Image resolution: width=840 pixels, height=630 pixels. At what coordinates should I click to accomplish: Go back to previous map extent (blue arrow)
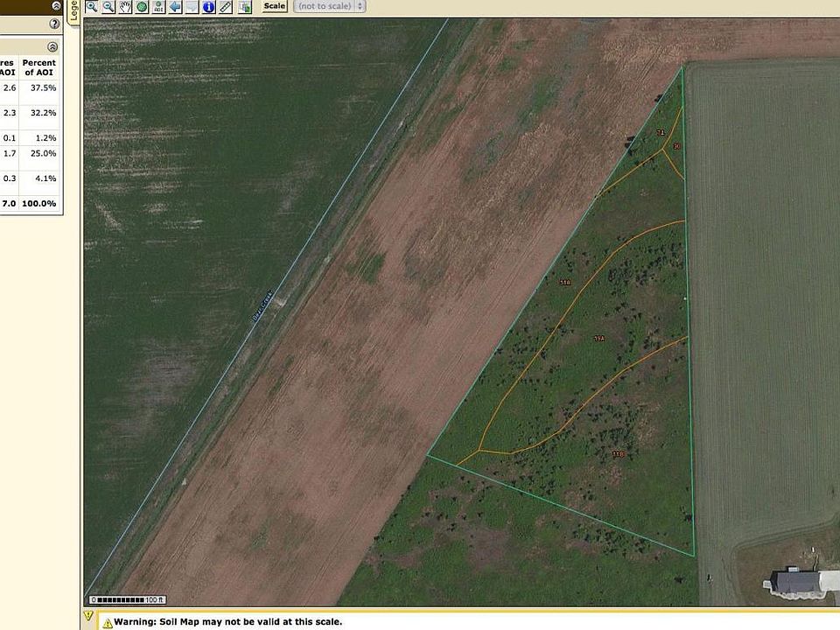coord(175,6)
